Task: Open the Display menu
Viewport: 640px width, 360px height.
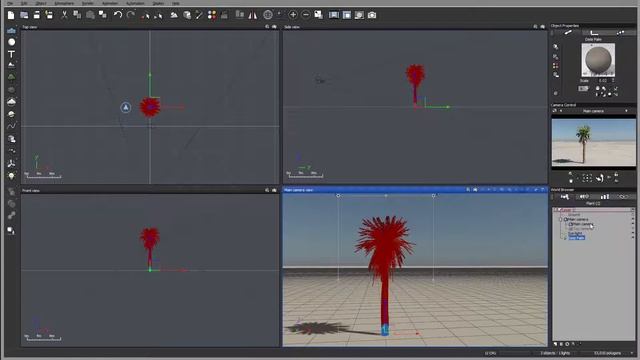Action: [x=158, y=3]
